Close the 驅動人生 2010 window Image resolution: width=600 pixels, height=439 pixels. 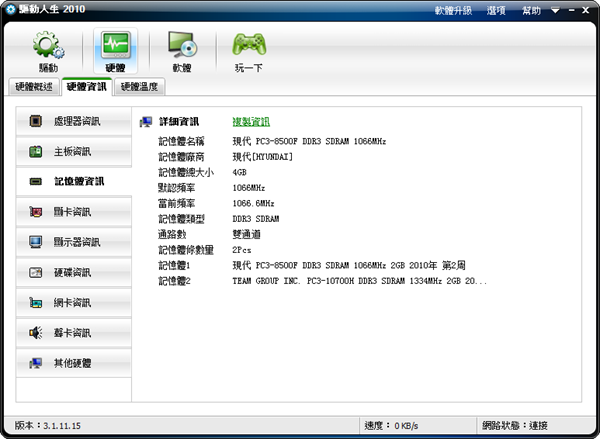pos(585,11)
